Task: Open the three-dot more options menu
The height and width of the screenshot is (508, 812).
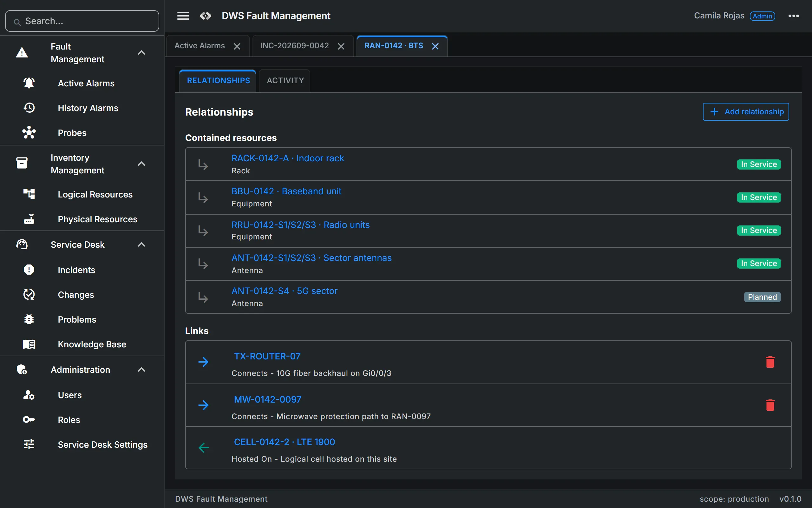Action: [794, 16]
